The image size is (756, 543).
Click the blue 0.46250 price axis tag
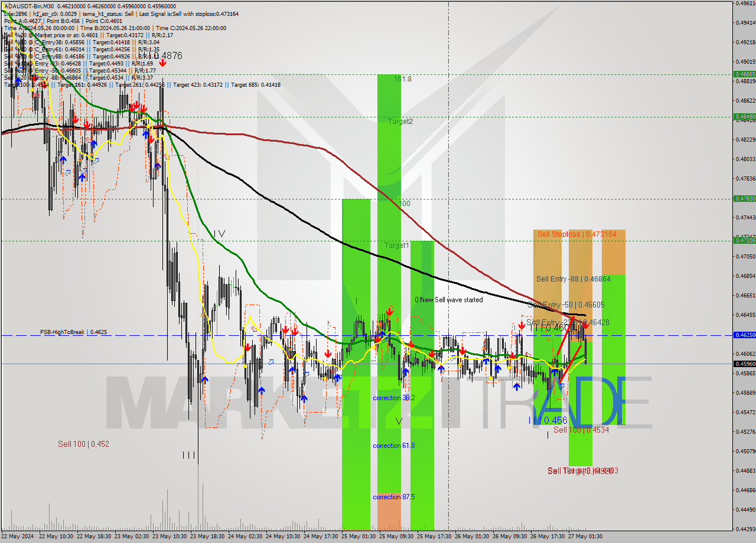point(744,335)
